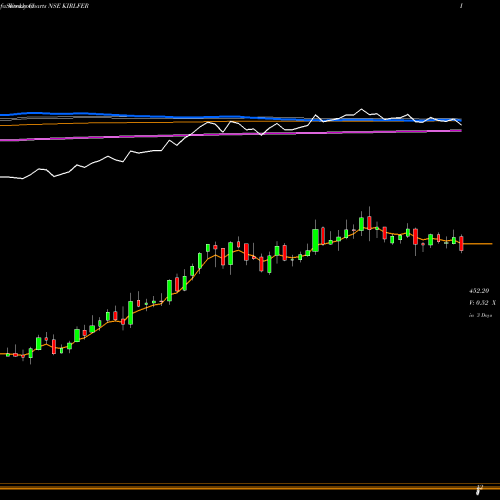Screen dimensions: 500x500
Task: Click the "in 3 Days" label
Action: [480, 315]
